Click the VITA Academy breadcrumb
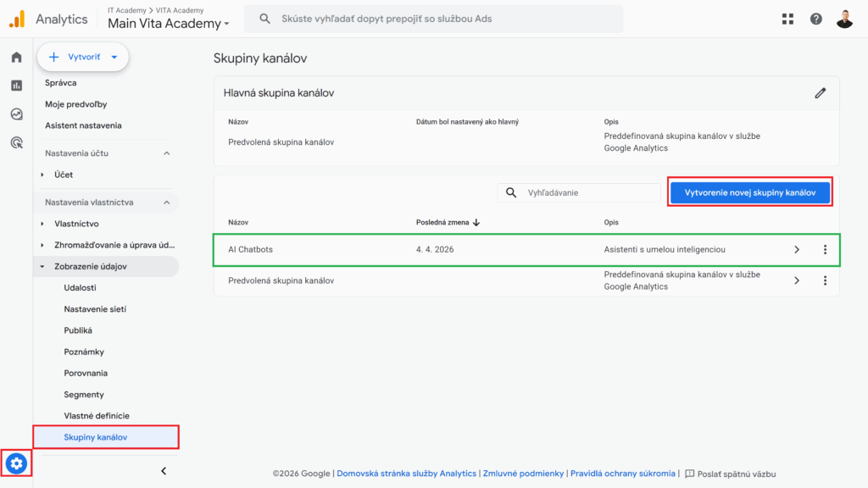 (x=180, y=10)
